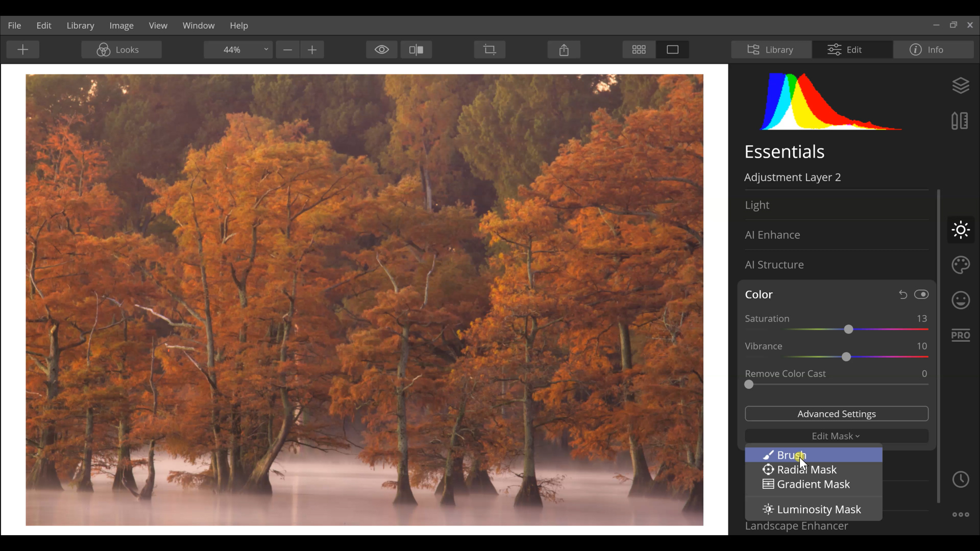Open the Looks panel

(x=121, y=49)
